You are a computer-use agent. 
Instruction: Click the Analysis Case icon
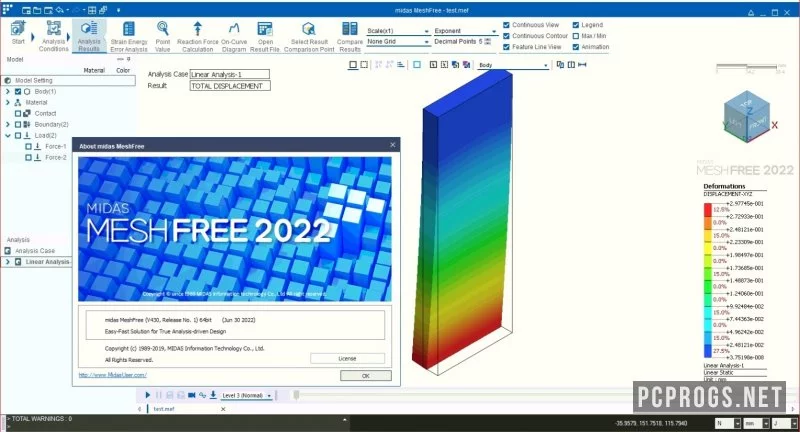(8, 251)
